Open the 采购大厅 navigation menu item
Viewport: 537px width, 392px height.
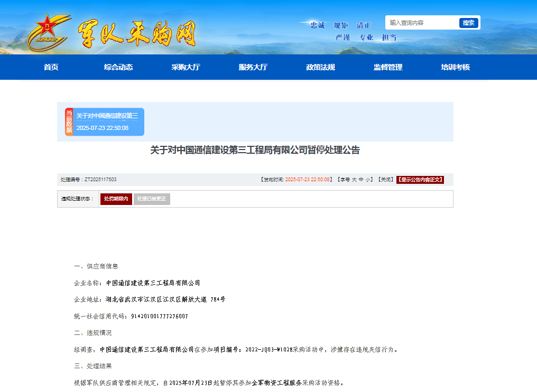(186, 67)
